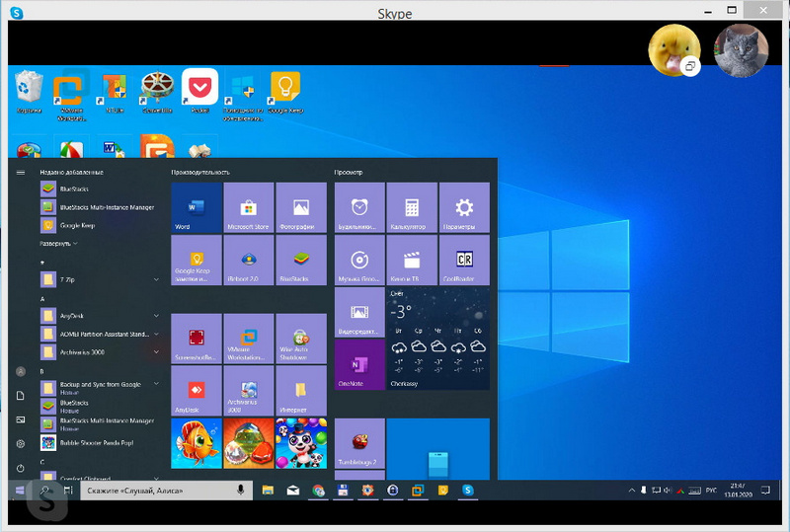Viewport: 790px width, 532px height.
Task: Expand the Backup and Sync from Google folder chevron
Action: pyautogui.click(x=156, y=384)
